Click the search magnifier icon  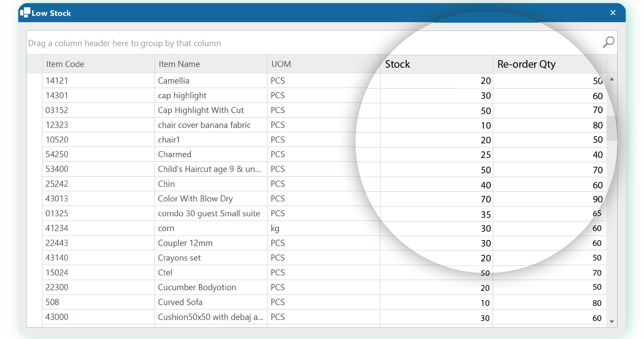click(x=608, y=42)
